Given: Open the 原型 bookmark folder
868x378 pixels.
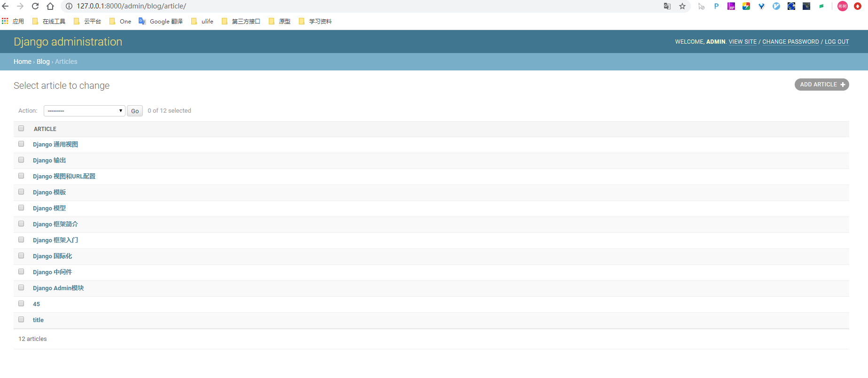Looking at the screenshot, I should (x=280, y=21).
